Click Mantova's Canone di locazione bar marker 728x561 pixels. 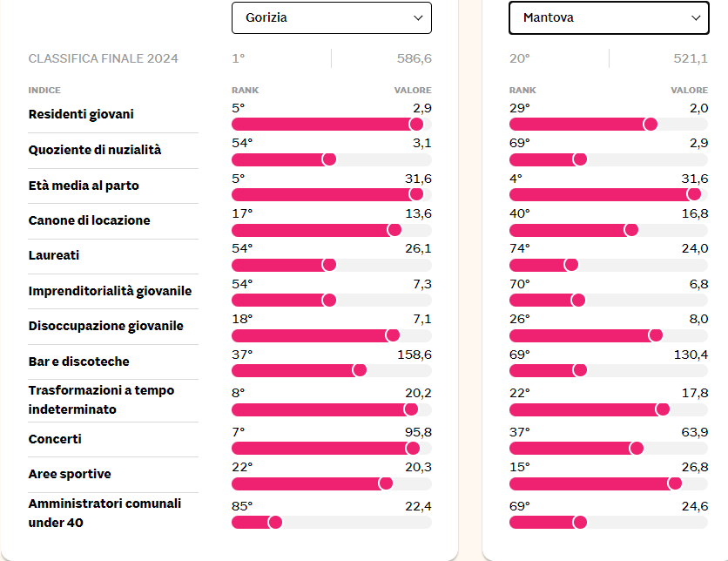631,230
